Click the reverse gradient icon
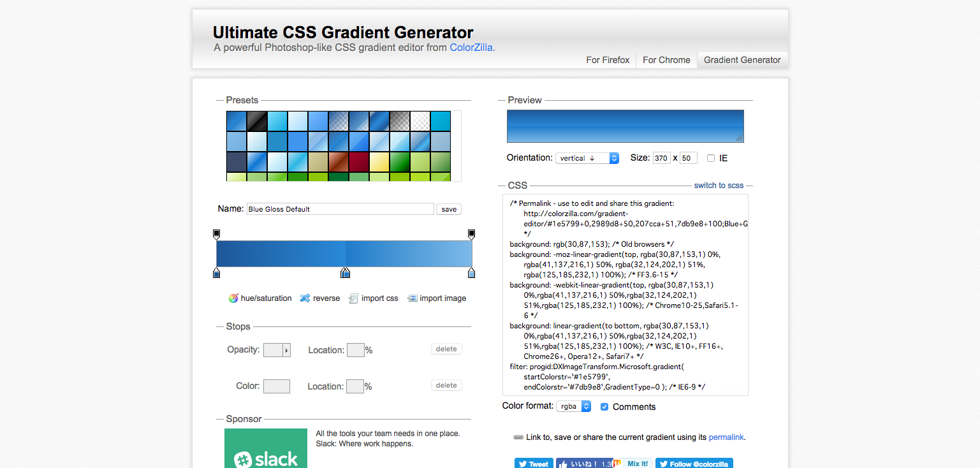Image resolution: width=980 pixels, height=468 pixels. point(305,298)
